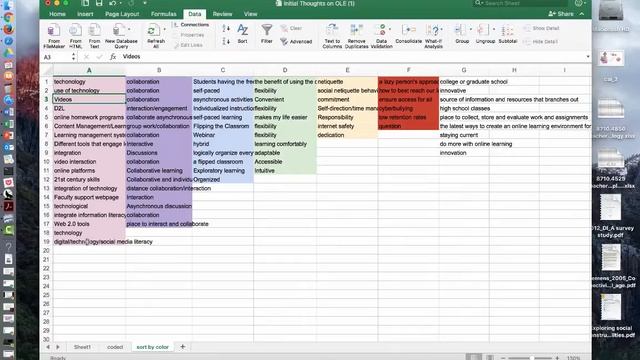This screenshot has height=360, width=640.
Task: Click Hide Detail in ribbon
Action: (540, 42)
